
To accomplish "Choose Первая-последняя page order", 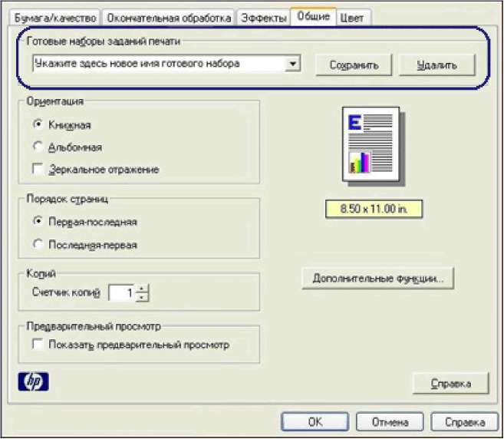I will click(x=38, y=222).
